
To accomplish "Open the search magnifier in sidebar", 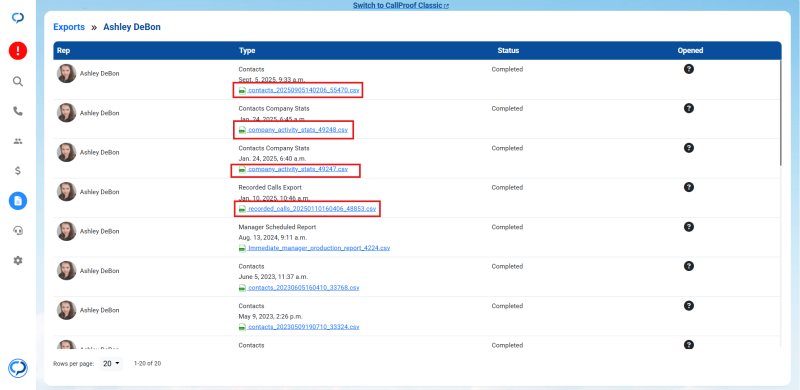I will point(18,82).
